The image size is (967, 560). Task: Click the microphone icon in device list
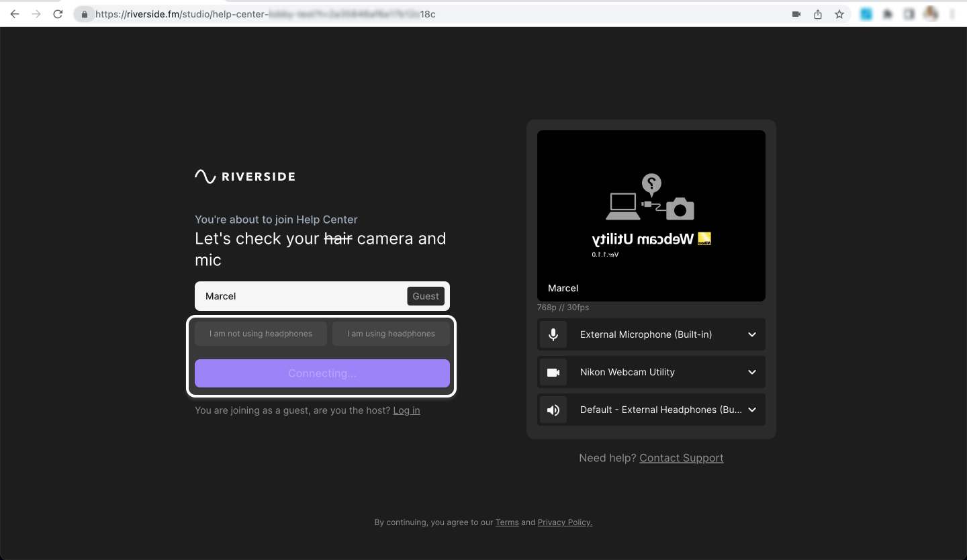click(553, 334)
